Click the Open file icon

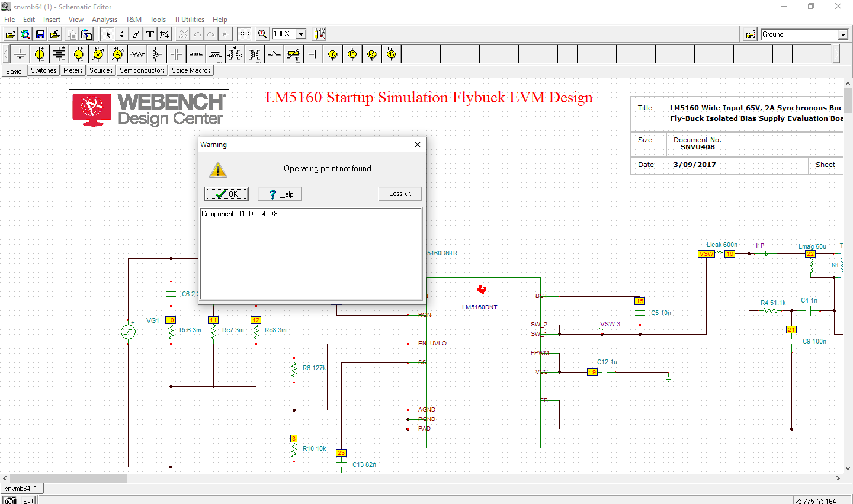pos(10,34)
